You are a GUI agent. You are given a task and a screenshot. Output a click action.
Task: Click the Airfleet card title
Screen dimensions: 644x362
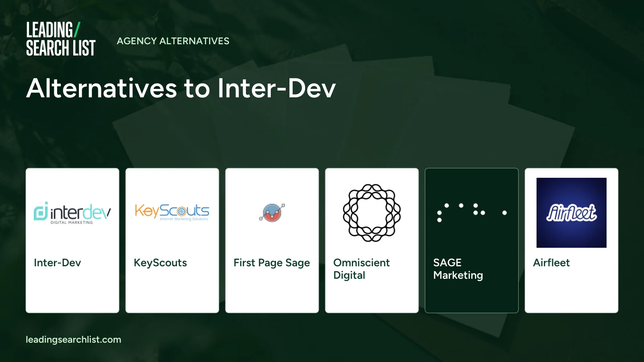[x=551, y=263]
